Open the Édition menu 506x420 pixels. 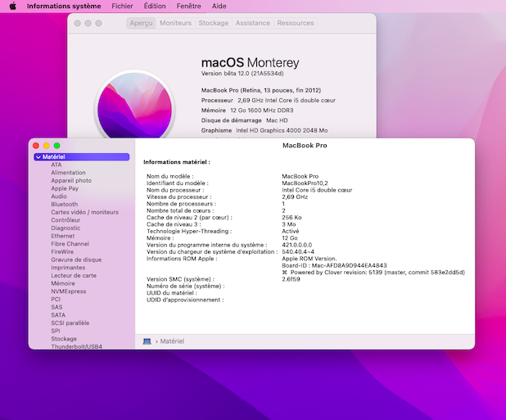click(x=155, y=6)
